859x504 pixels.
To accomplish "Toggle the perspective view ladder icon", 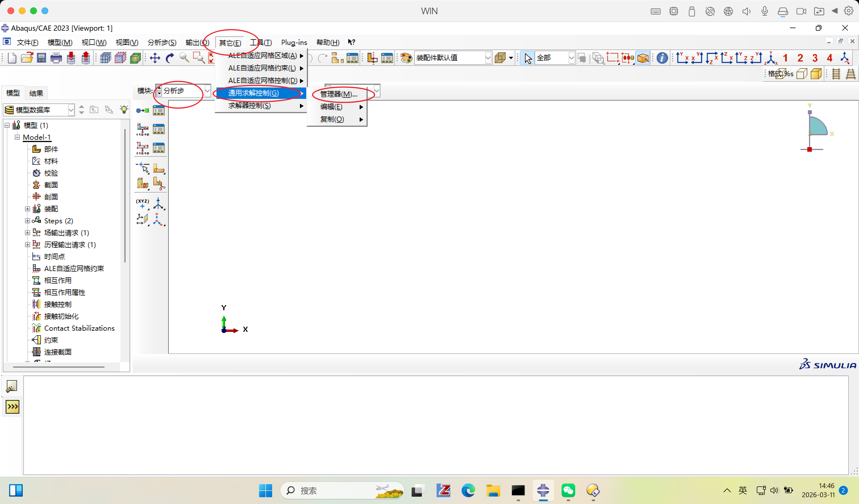I will [850, 74].
